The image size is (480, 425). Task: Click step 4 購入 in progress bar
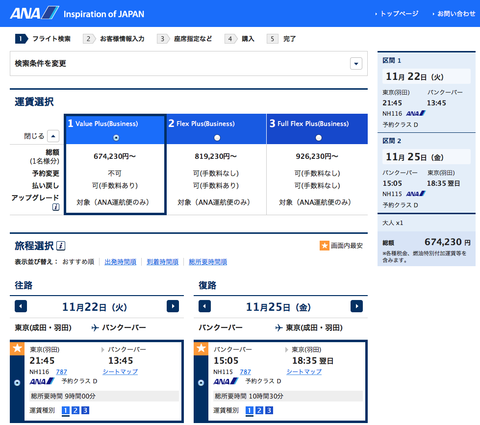[239, 39]
